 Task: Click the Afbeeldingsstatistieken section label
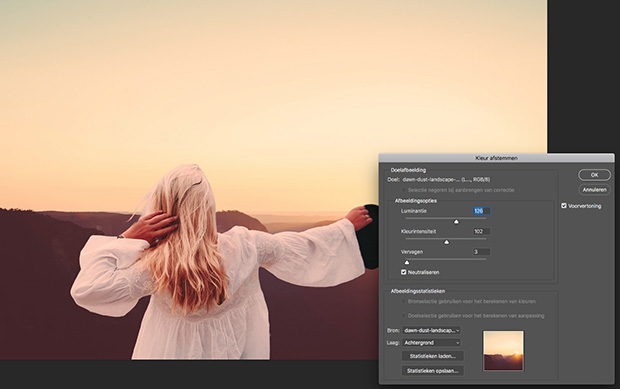[x=418, y=291]
